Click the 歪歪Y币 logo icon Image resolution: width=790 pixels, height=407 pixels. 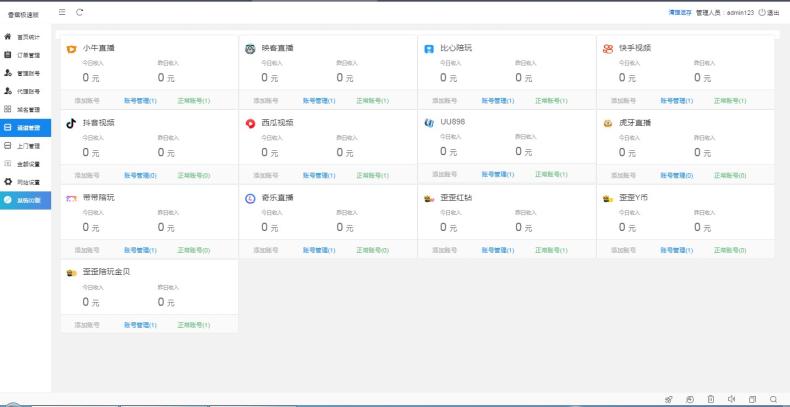pos(608,198)
